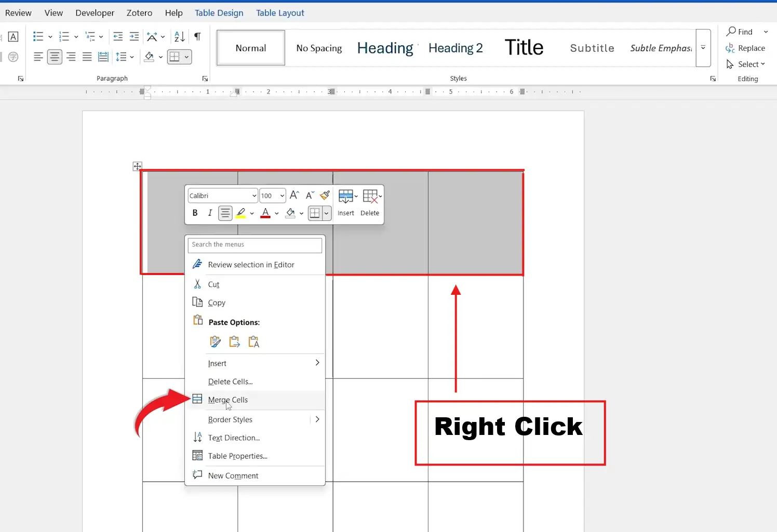Click the Multilevel List icon in the ribbon
Image resolution: width=777 pixels, height=532 pixels.
[90, 36]
